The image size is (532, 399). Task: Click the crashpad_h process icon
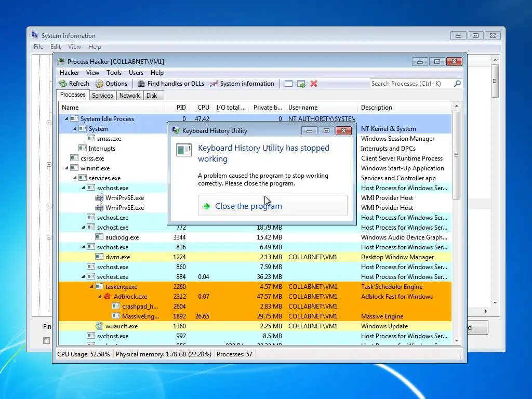(x=116, y=306)
